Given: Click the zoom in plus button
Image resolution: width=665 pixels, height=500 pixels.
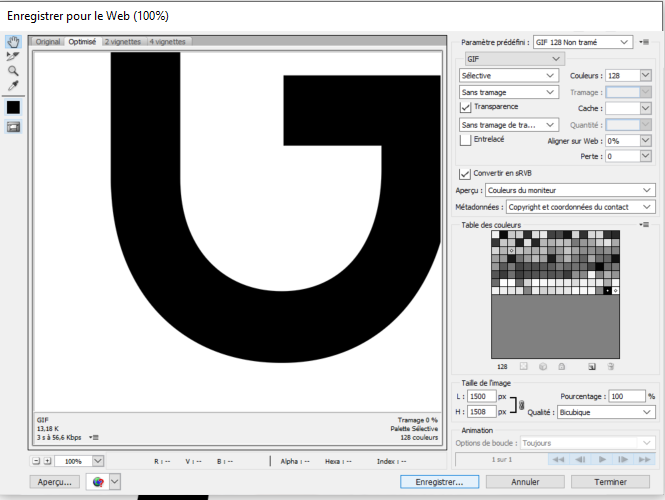Looking at the screenshot, I should click(48, 461).
